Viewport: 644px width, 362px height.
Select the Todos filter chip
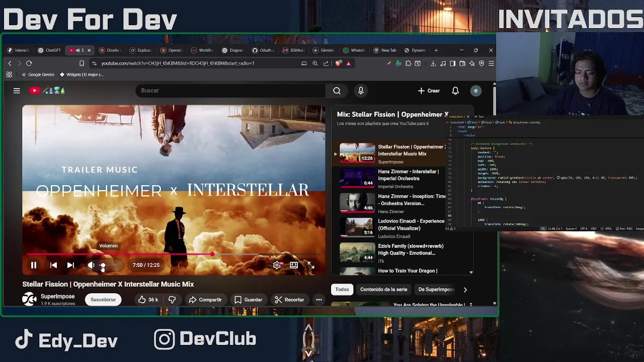tap(342, 289)
